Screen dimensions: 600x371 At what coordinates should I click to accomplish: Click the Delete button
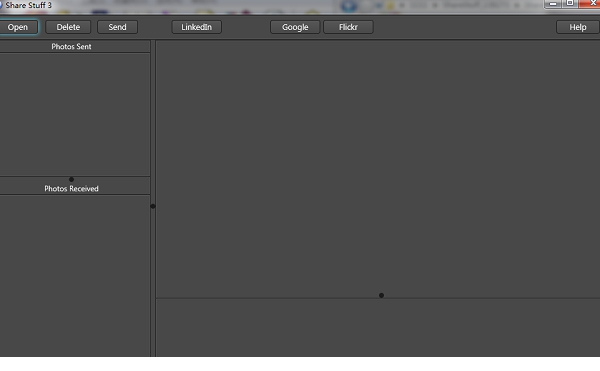[68, 27]
